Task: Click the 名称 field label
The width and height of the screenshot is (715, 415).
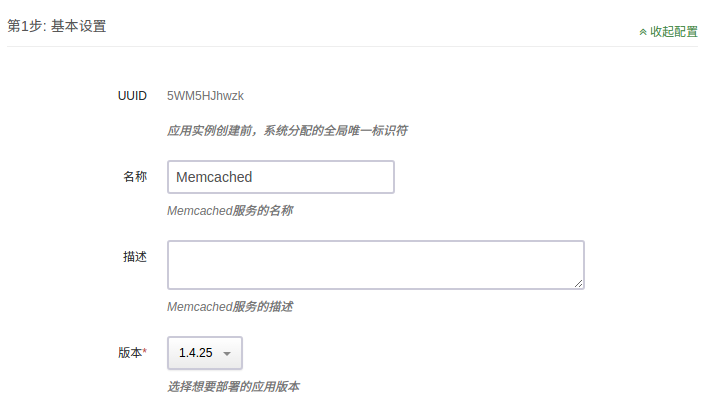Action: point(135,176)
